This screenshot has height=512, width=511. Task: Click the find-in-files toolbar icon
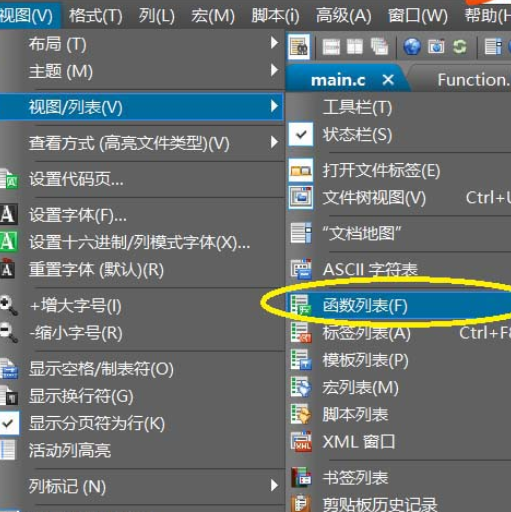pyautogui.click(x=299, y=46)
